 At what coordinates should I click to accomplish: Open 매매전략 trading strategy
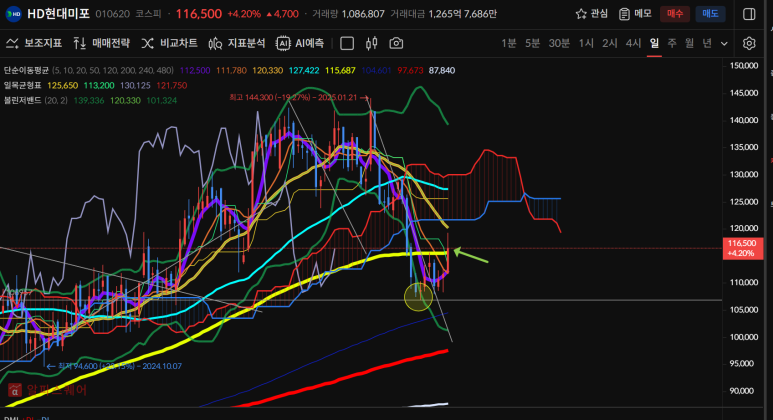[102, 43]
